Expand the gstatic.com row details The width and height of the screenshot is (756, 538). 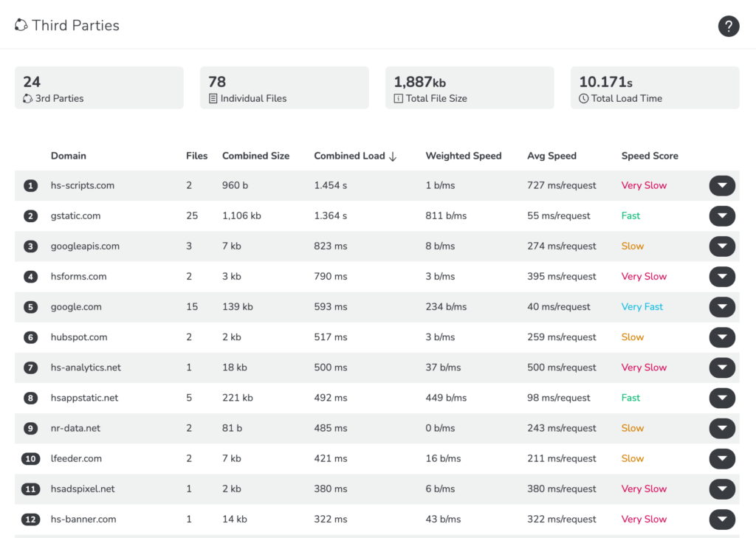[x=722, y=216]
